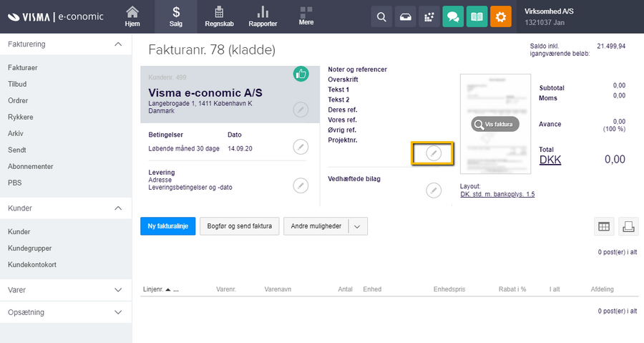Click the Ny fakturalinje button
This screenshot has height=343, width=644.
167,226
